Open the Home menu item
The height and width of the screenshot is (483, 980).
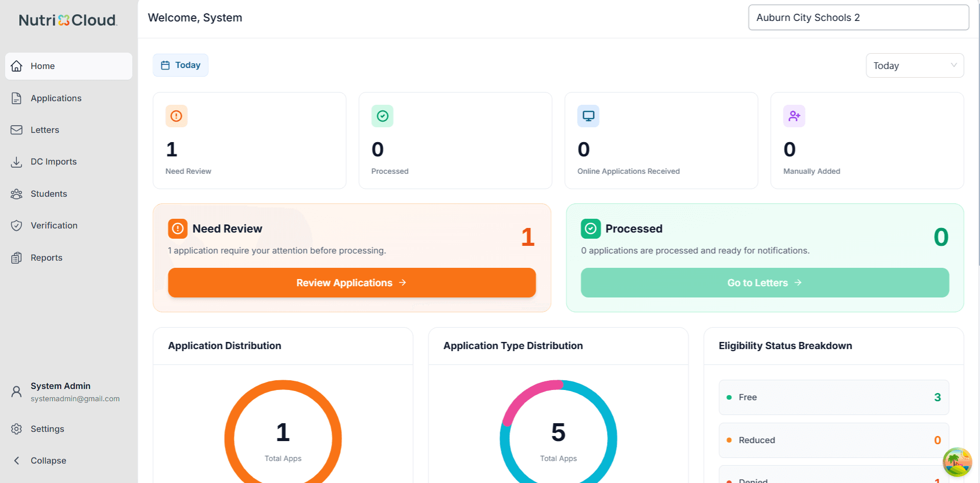(68, 66)
